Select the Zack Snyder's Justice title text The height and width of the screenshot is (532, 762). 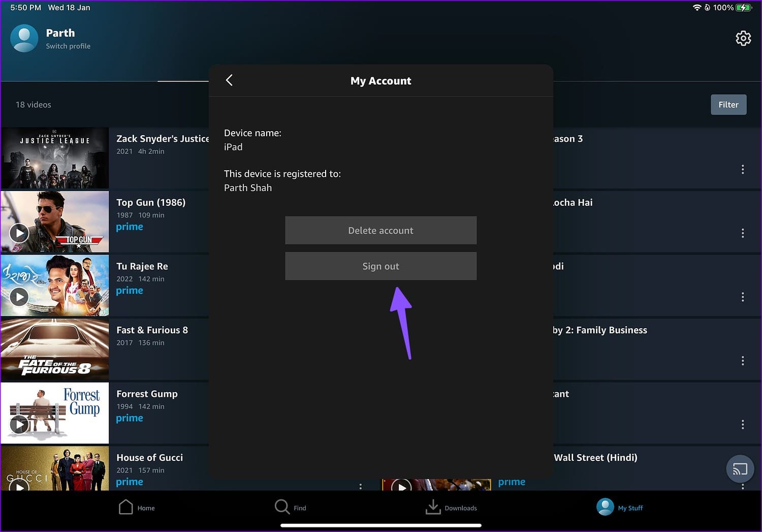[163, 139]
